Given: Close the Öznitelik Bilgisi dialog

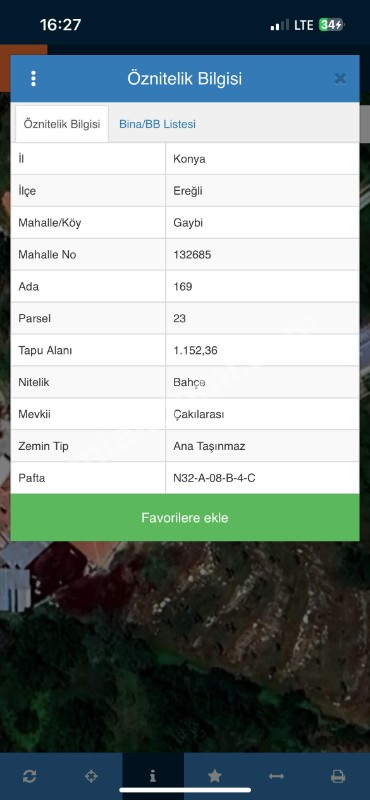Looking at the screenshot, I should [x=340, y=79].
